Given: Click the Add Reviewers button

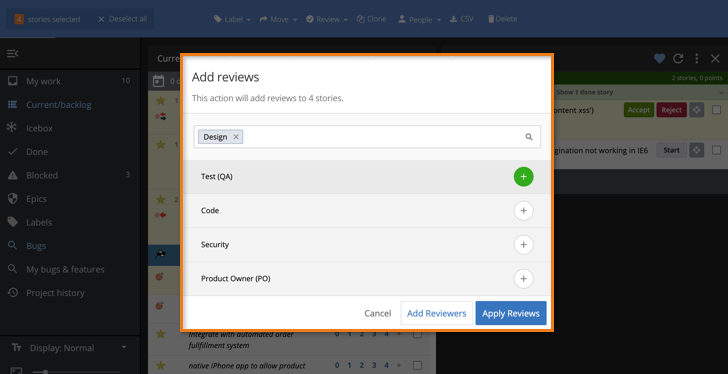Looking at the screenshot, I should click(436, 313).
